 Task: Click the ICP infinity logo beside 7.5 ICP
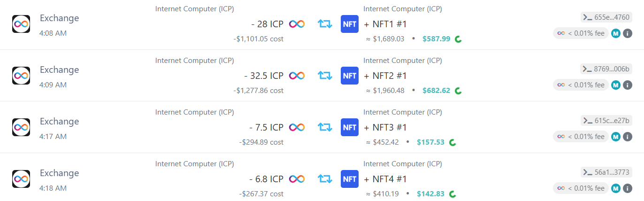coord(297,127)
